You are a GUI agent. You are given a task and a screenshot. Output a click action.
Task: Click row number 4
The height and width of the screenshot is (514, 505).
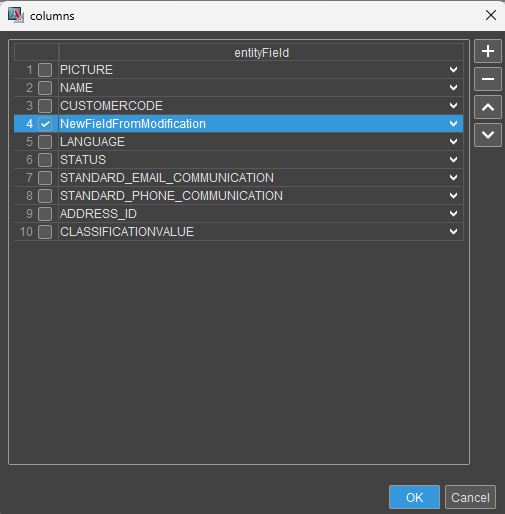[x=30, y=124]
